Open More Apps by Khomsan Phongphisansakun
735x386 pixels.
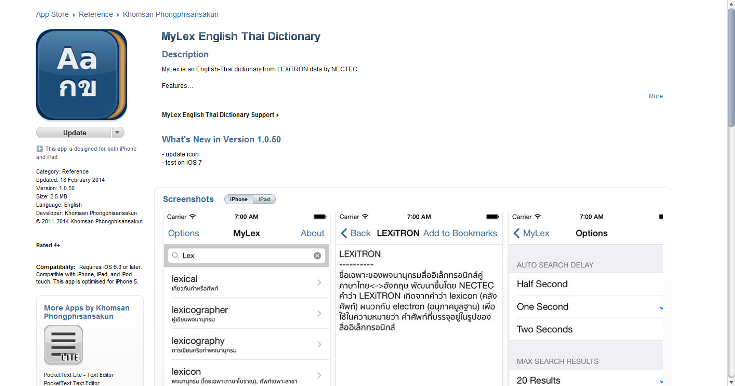(87, 312)
